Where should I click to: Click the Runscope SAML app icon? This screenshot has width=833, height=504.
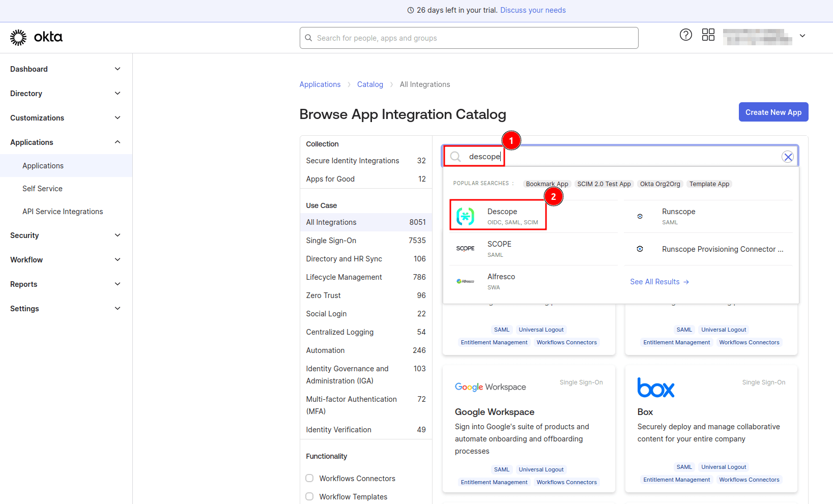(640, 216)
